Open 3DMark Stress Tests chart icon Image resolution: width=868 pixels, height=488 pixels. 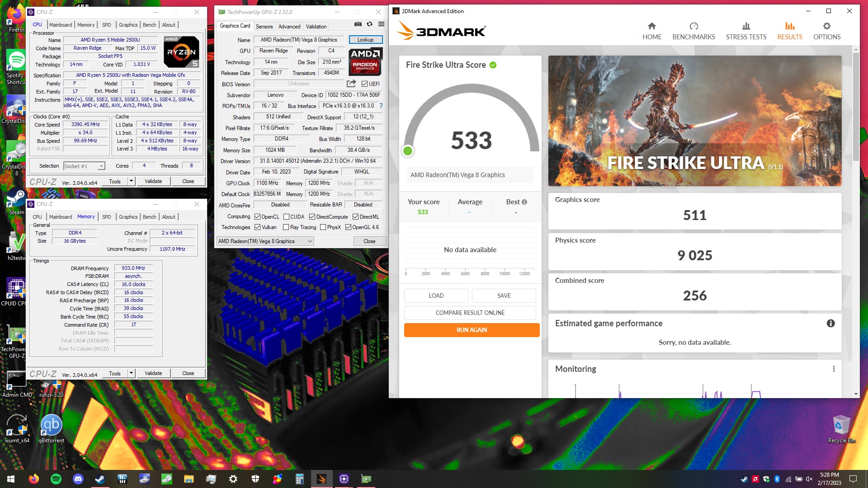coord(746,26)
